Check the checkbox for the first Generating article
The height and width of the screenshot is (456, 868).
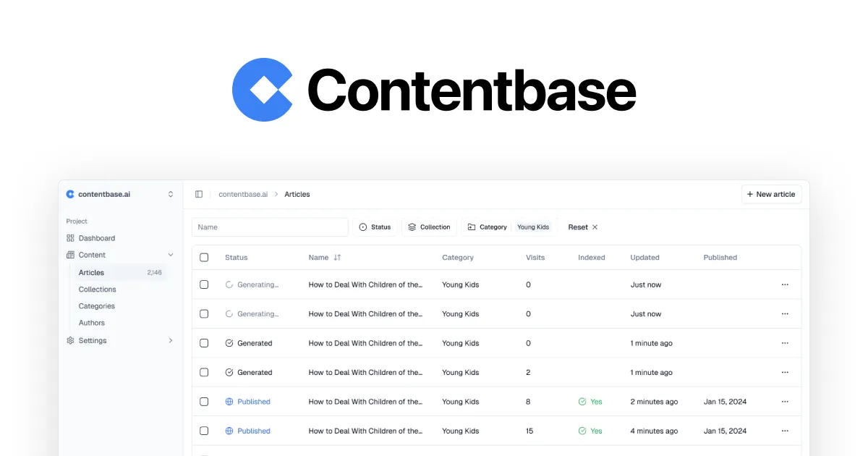tap(204, 284)
